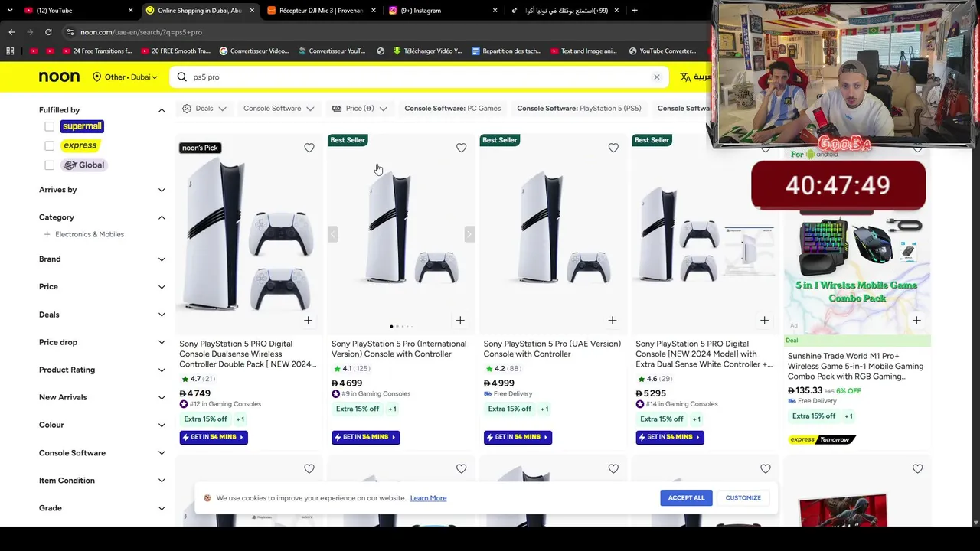The height and width of the screenshot is (551, 980).
Task: Close the (12) YouTube tab
Action: 130,11
